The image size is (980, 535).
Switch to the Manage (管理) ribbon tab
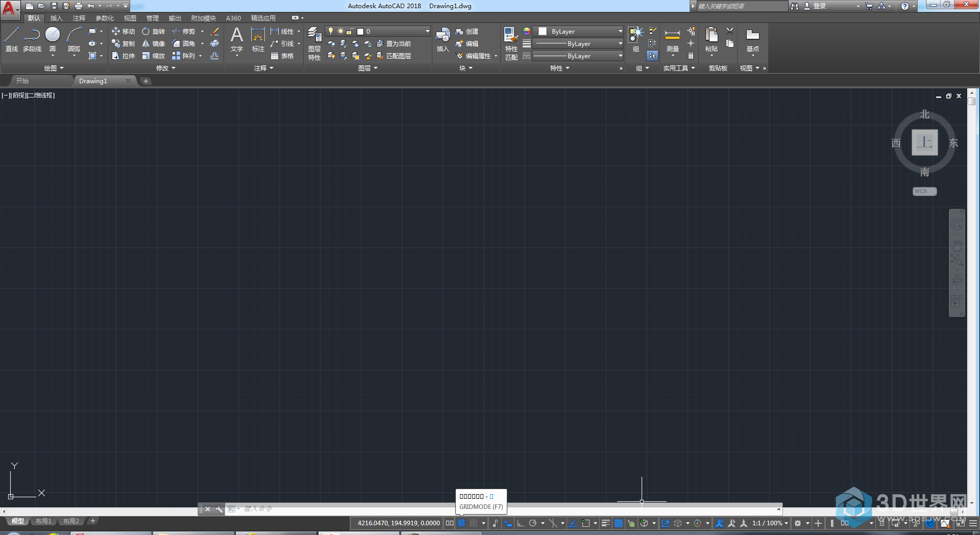pos(153,18)
